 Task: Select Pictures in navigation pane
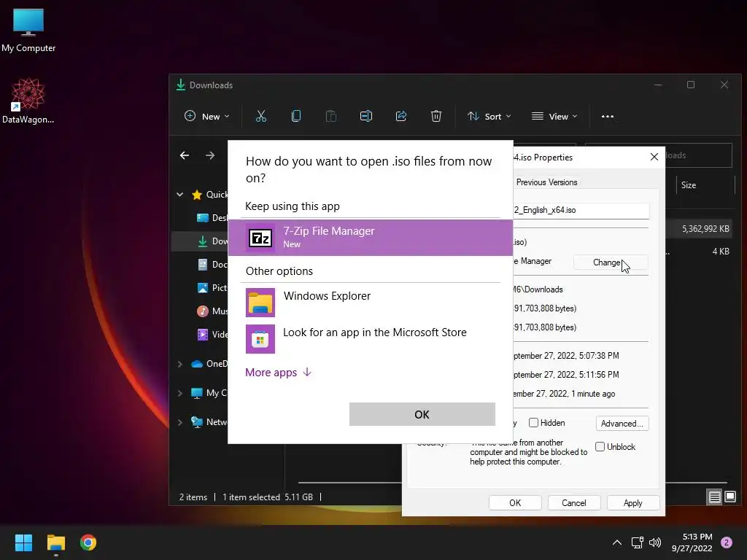pos(213,287)
